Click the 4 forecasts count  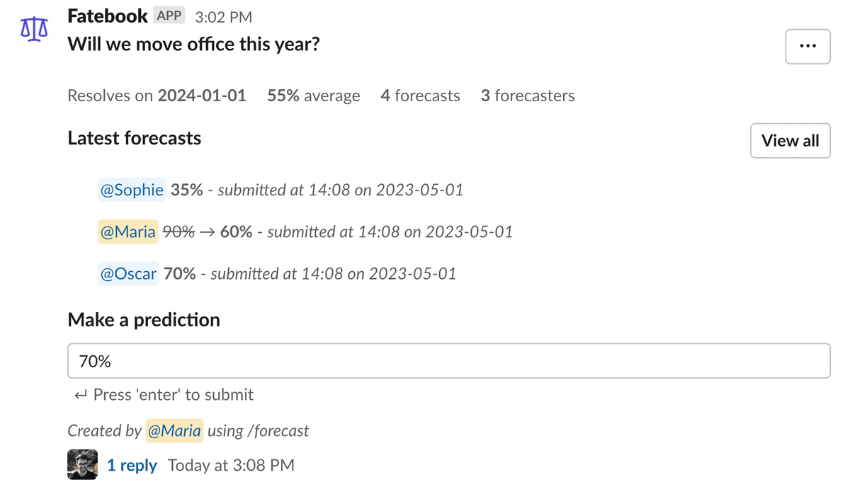420,96
